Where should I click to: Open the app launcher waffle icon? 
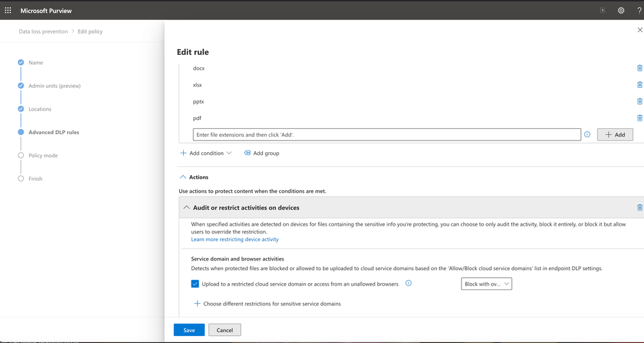(8, 10)
